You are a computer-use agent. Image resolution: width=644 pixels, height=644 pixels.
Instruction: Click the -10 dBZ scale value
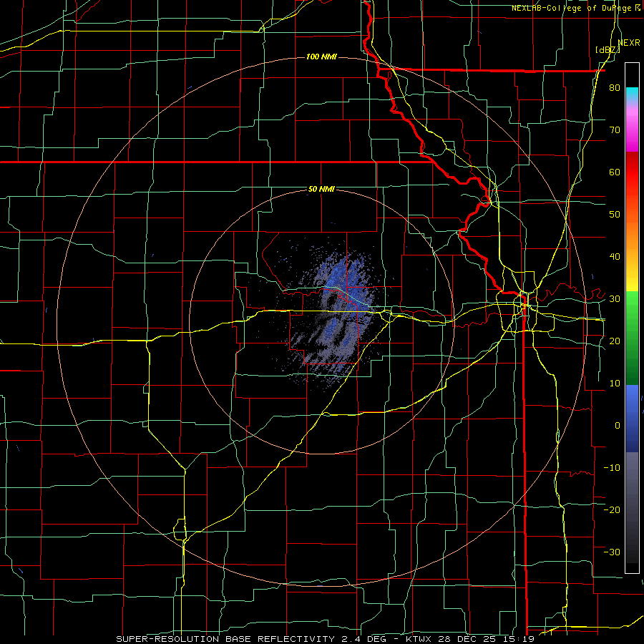tap(612, 468)
